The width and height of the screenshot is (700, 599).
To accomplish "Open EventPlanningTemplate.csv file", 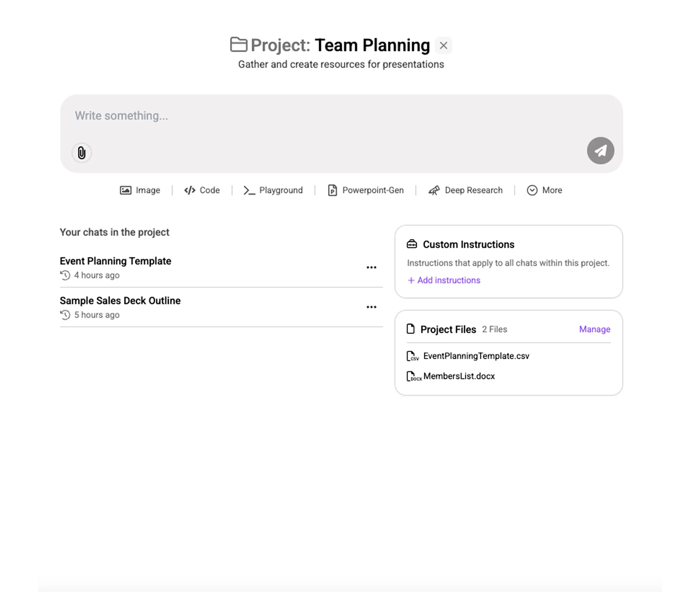I will tap(476, 356).
